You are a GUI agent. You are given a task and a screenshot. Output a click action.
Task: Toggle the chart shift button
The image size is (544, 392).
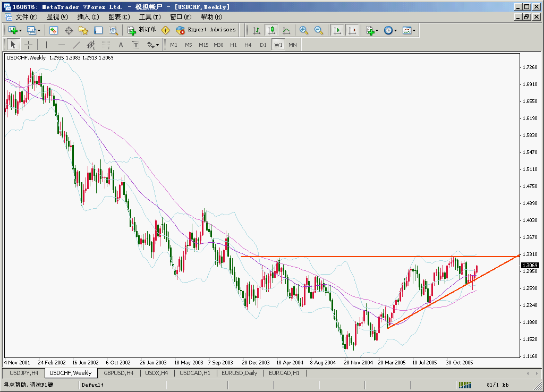coord(352,30)
